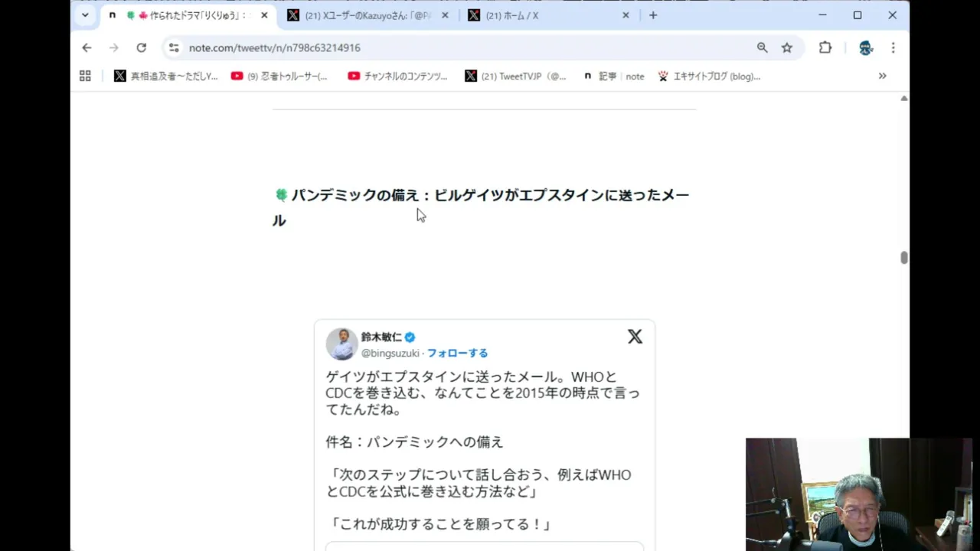Image resolution: width=980 pixels, height=551 pixels.
Task: Open the チャンネルのコンテンツ bookmark
Action: pos(397,76)
